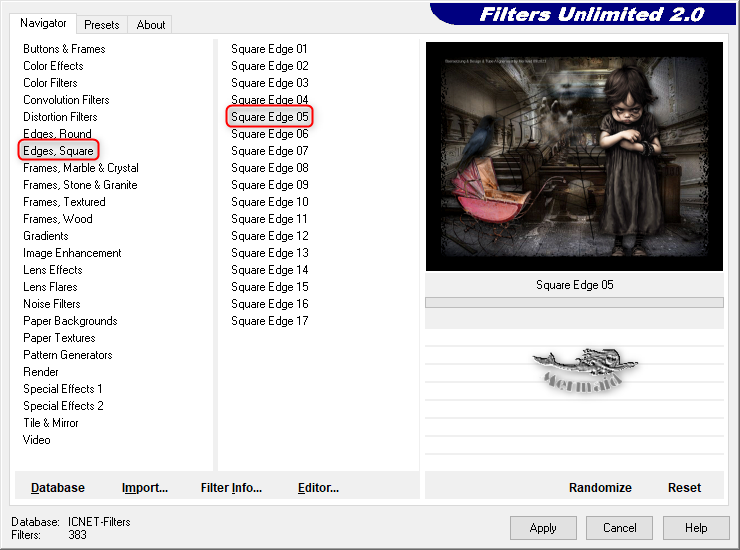Cancel the Filters Unlimited dialog
This screenshot has width=740, height=550.
point(620,528)
